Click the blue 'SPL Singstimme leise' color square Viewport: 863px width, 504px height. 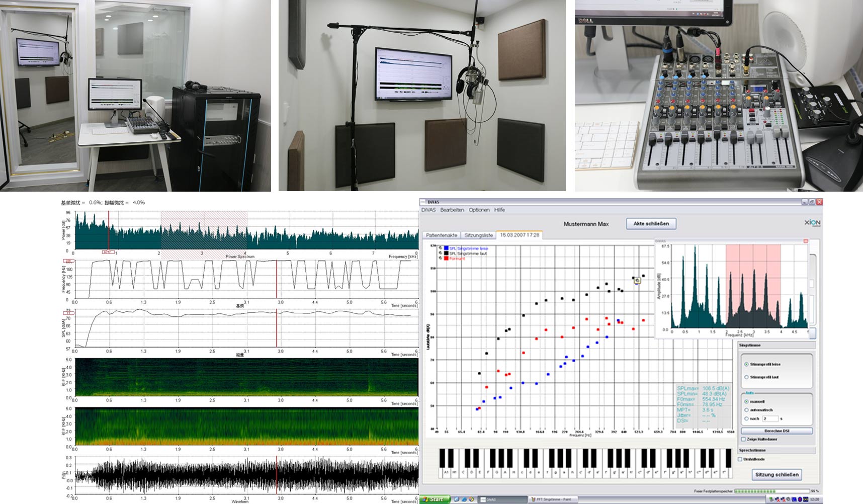tap(446, 248)
